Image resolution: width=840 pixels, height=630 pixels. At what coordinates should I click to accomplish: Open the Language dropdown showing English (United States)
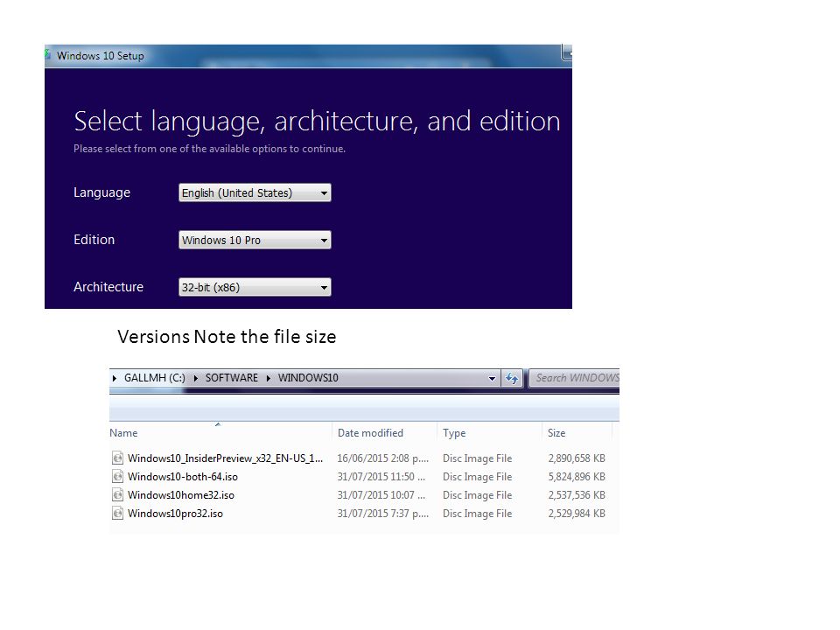(x=255, y=192)
